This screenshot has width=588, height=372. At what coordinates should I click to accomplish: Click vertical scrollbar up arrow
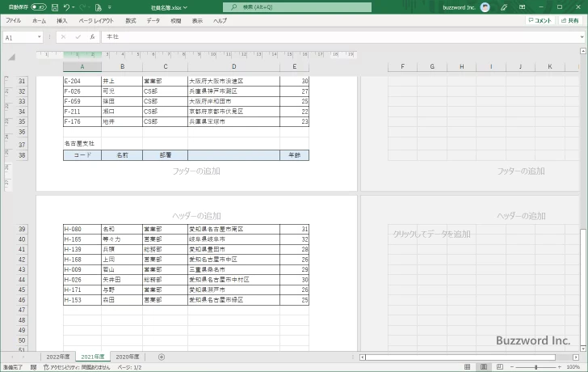[583, 51]
